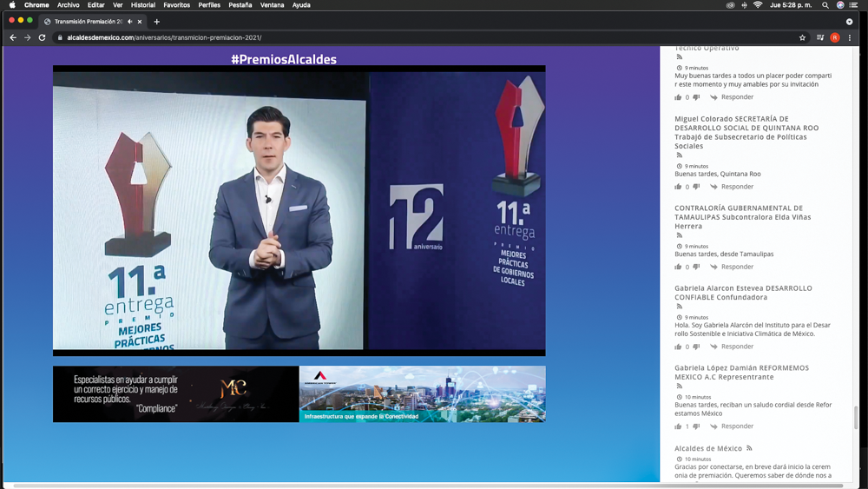The image size is (868, 489).
Task: Like the Quintana Roo comment
Action: click(678, 187)
